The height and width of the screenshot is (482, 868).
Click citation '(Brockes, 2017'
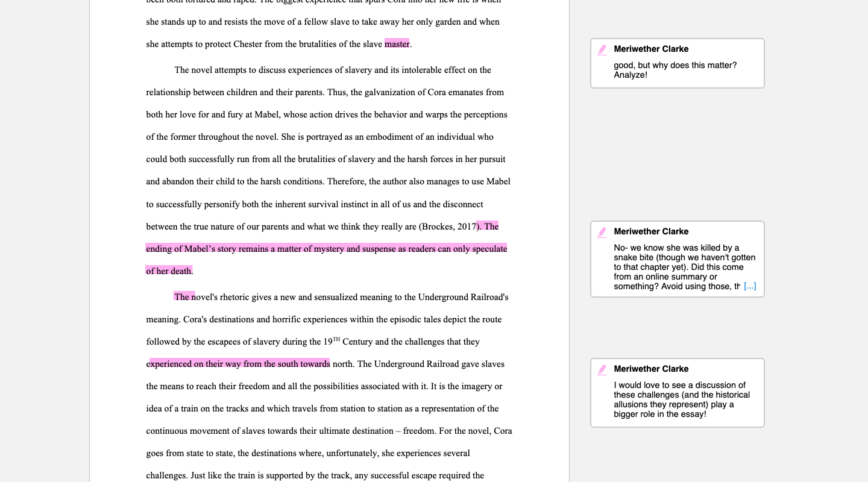point(447,227)
